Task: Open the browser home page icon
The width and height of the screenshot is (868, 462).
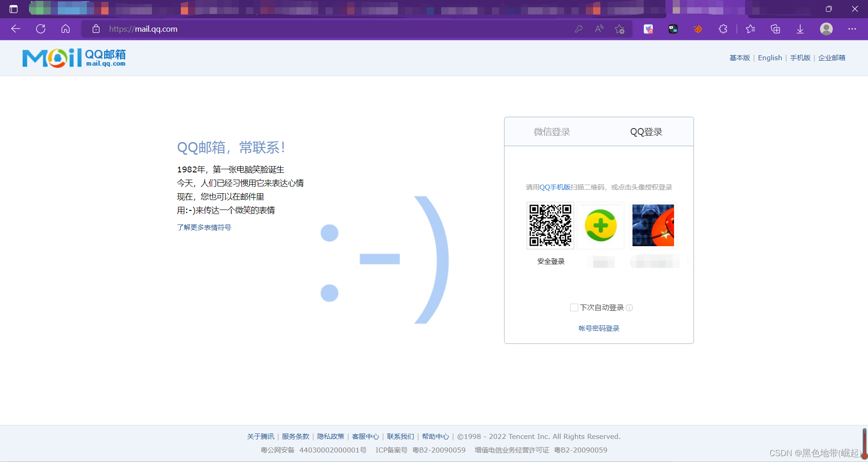Action: coord(66,29)
